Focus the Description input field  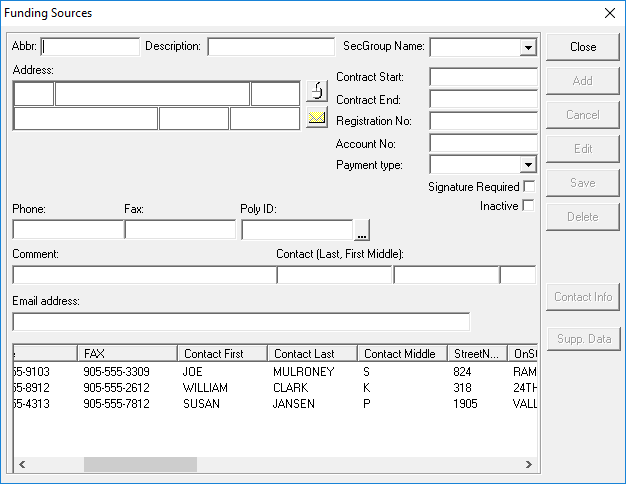271,47
